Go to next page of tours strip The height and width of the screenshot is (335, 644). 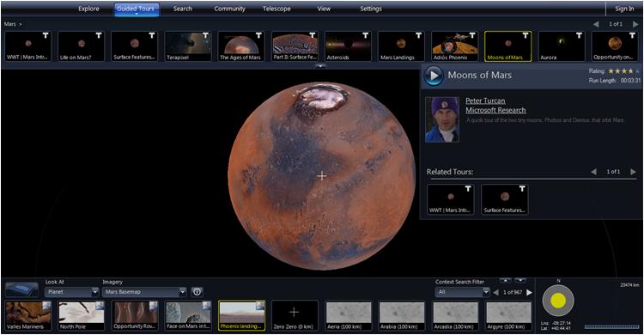(635, 24)
